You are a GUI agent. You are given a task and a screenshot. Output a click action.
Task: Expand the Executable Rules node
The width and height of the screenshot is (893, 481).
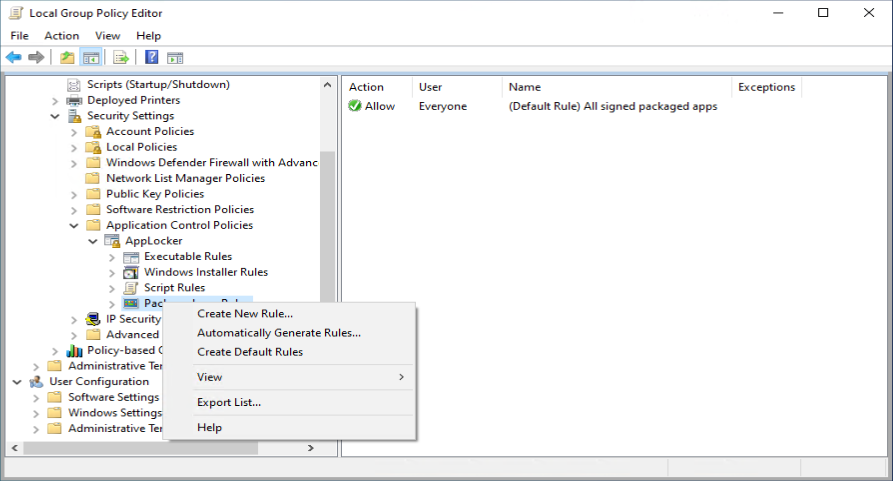point(112,257)
